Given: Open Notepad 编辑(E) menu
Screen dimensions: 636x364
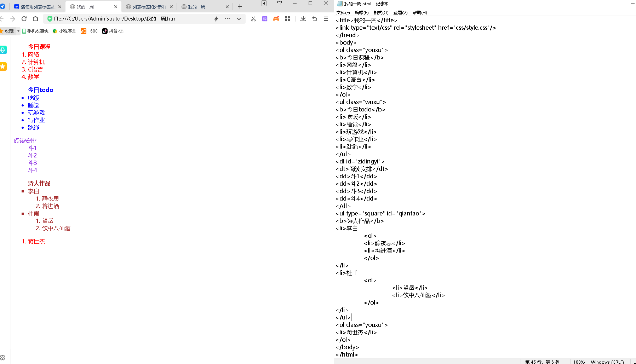Looking at the screenshot, I should click(x=362, y=13).
